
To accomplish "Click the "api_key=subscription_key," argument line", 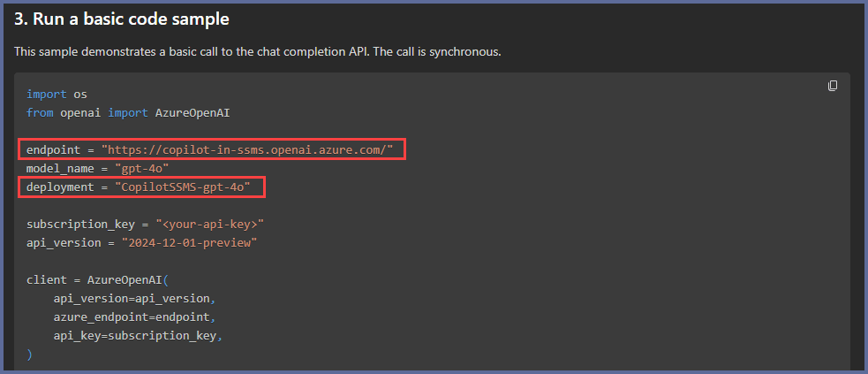I will click(138, 335).
